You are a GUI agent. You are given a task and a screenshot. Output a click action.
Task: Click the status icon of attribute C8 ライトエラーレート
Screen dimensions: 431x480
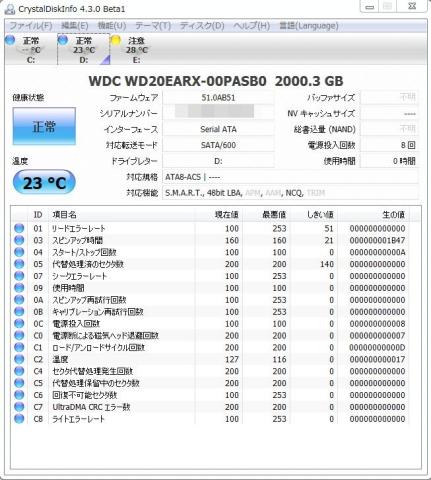click(19, 419)
